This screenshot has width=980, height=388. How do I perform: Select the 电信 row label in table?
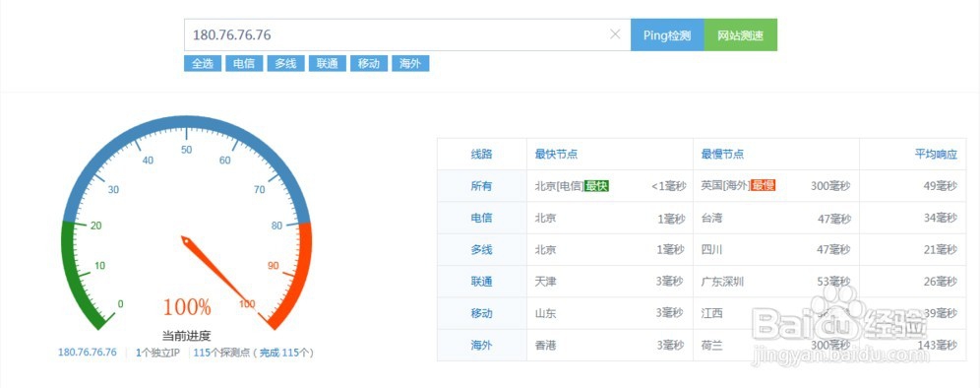(x=481, y=218)
